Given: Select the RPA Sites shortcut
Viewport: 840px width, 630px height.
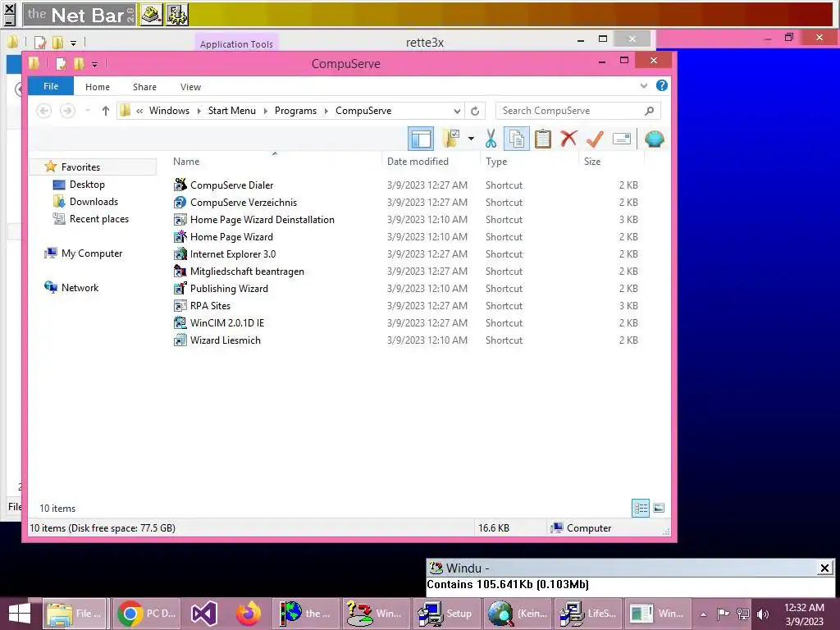Looking at the screenshot, I should click(210, 306).
